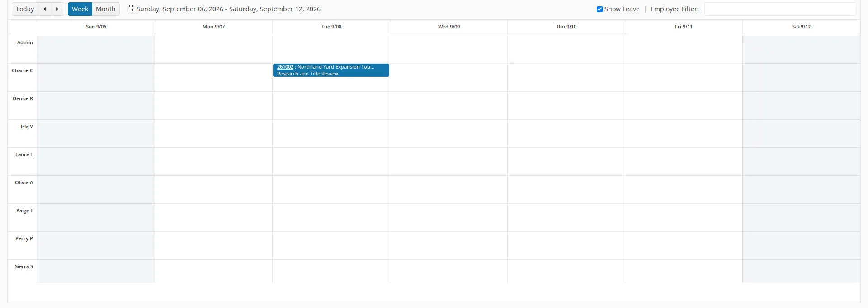Click the Employee Filter label

pos(675,9)
